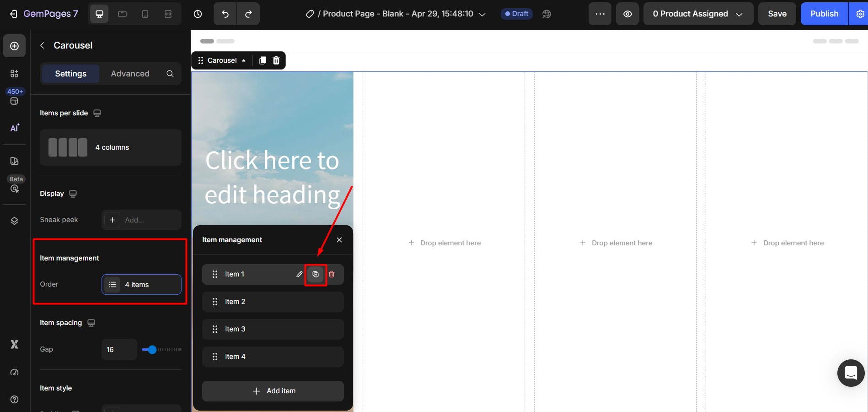The height and width of the screenshot is (412, 868).
Task: Switch to desktop device view
Action: 99,14
